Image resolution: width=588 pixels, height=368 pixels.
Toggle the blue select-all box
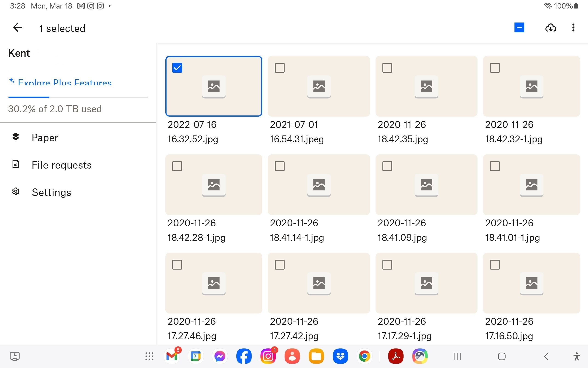point(519,28)
